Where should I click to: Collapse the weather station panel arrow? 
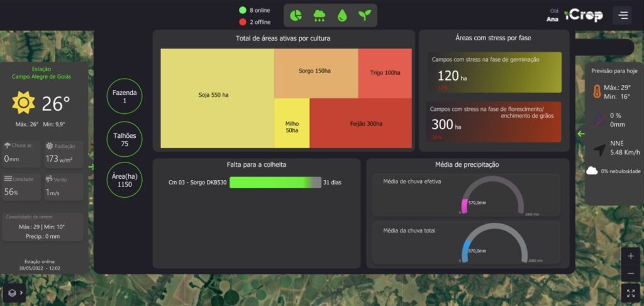pyautogui.click(x=91, y=167)
